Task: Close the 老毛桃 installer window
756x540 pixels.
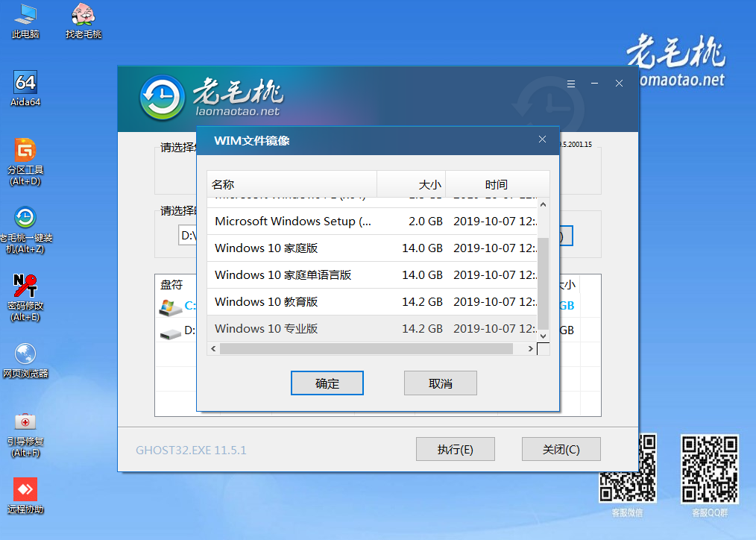Action: [x=619, y=84]
